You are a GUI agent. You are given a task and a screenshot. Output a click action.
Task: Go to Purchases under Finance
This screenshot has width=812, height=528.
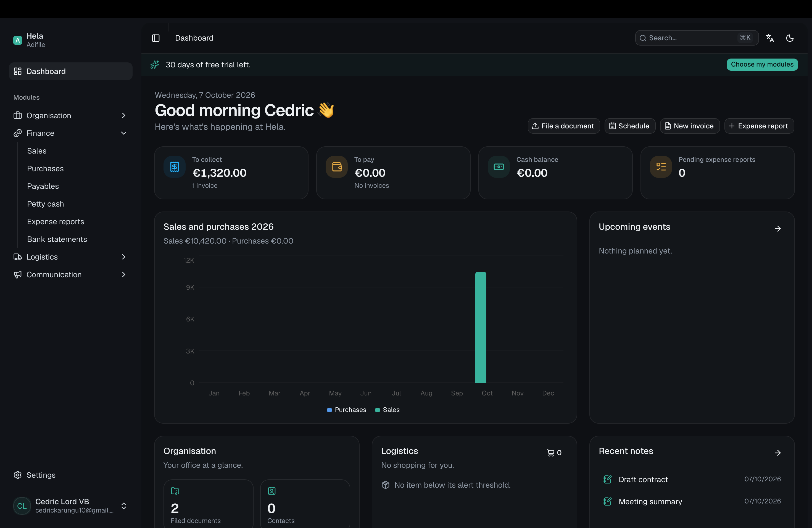tap(45, 168)
